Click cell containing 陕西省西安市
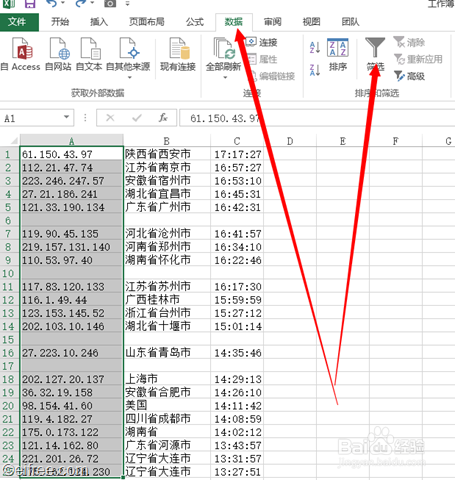 (x=167, y=154)
